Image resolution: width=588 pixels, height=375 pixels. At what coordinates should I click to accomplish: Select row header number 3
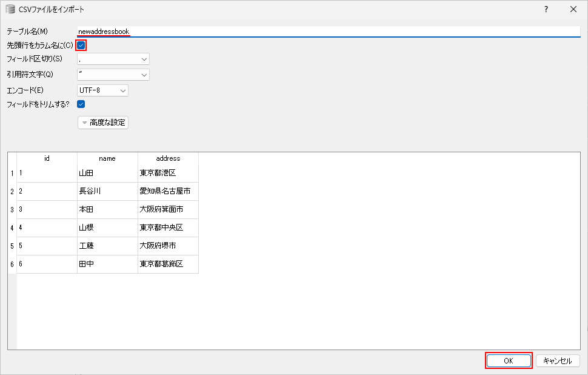click(x=12, y=209)
